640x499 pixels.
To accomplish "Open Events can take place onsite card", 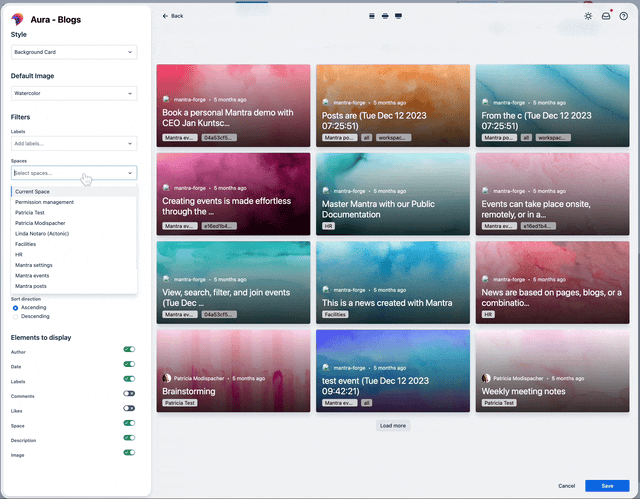I will tap(552, 194).
